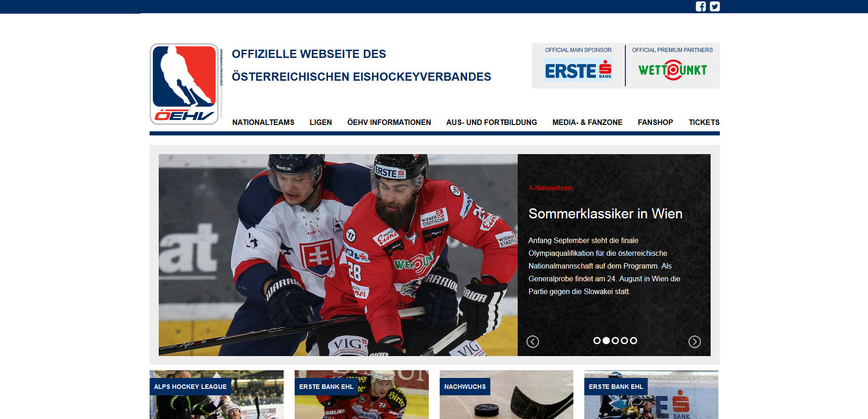Expand the Ligen menu
The width and height of the screenshot is (868, 419).
321,122
